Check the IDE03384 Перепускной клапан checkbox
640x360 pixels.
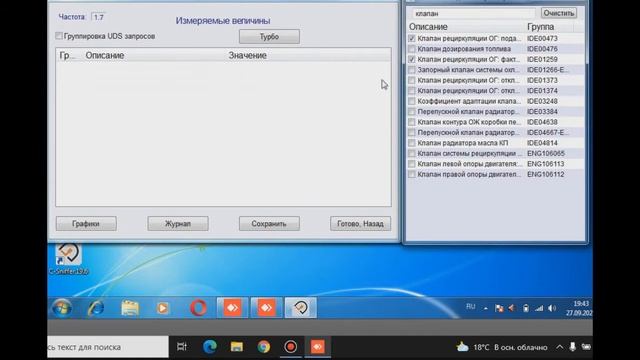412,111
